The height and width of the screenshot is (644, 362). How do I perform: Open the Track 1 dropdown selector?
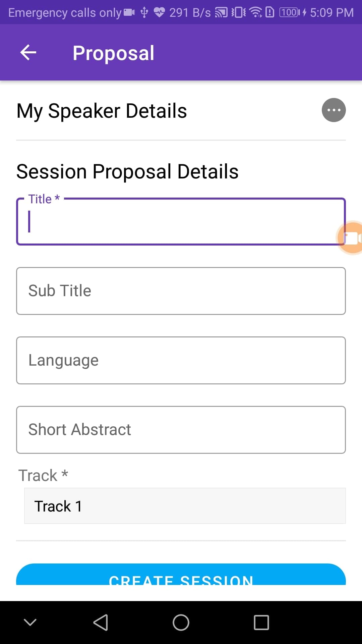coord(185,506)
